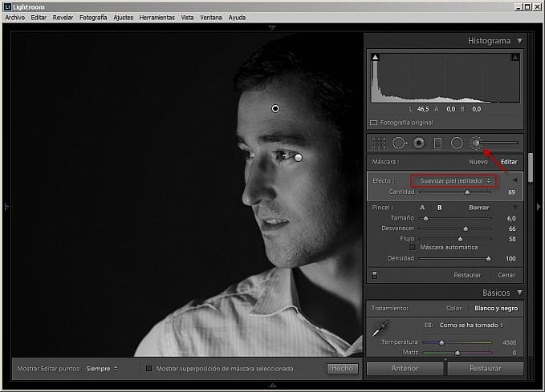Click the Cantidad value 69 field
The image size is (545, 392).
click(511, 192)
